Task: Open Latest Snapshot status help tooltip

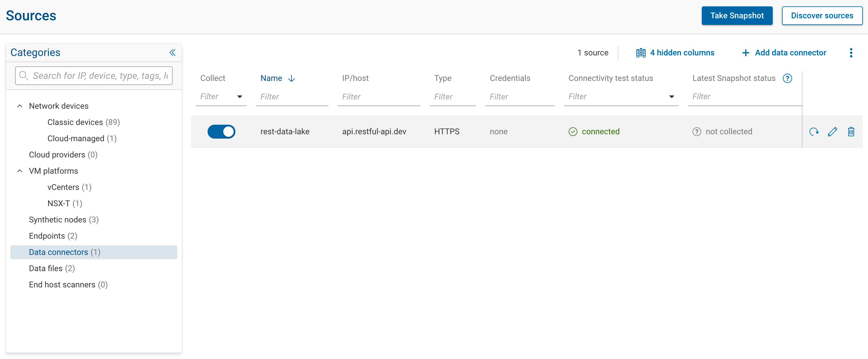Action: point(788,78)
